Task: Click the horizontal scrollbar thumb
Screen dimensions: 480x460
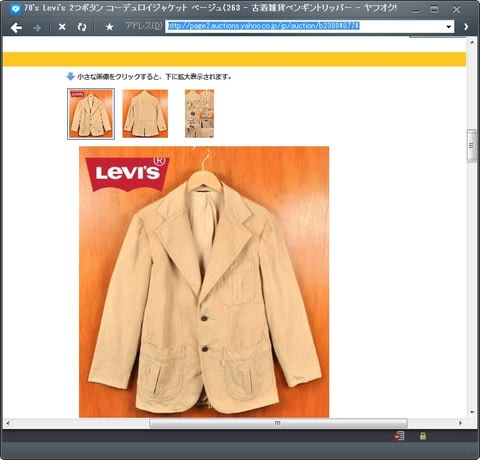Action: pos(278,423)
